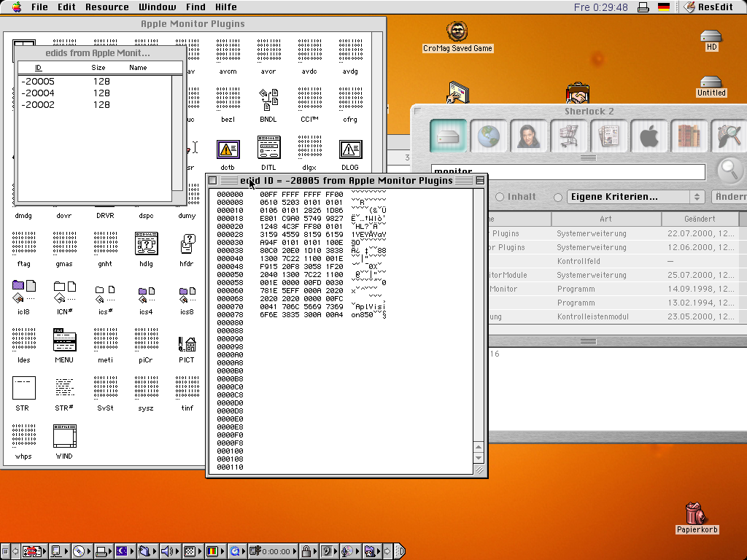Open the ResEdit application switcher menu

click(710, 7)
